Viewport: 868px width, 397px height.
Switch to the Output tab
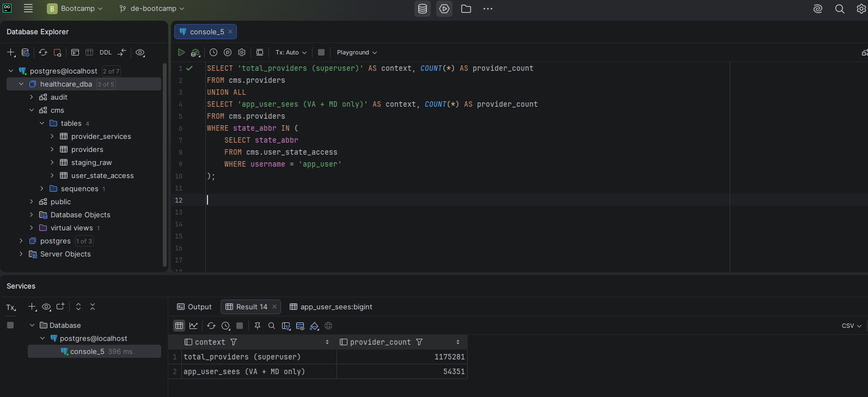[x=194, y=307]
